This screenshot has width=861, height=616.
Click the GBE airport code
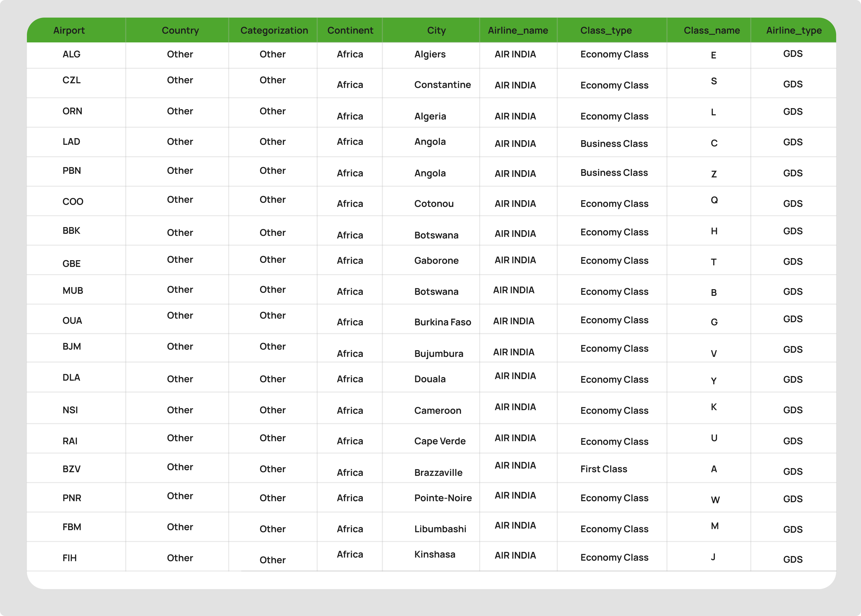pyautogui.click(x=71, y=264)
